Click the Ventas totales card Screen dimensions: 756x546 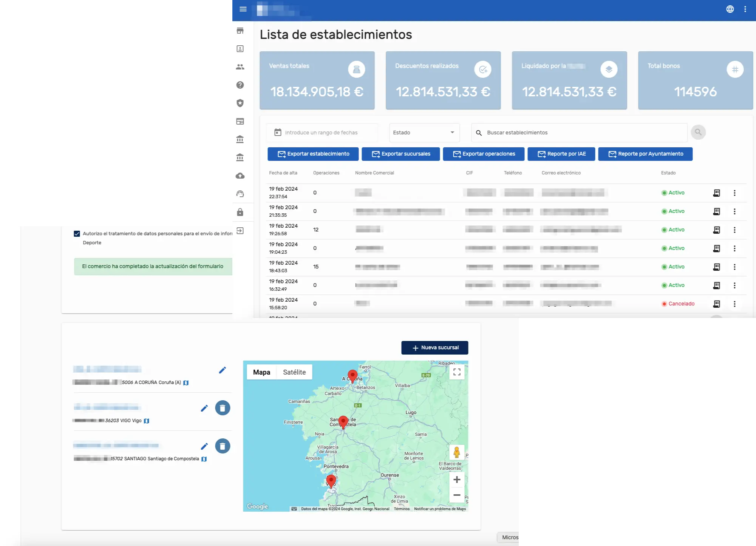tap(317, 80)
